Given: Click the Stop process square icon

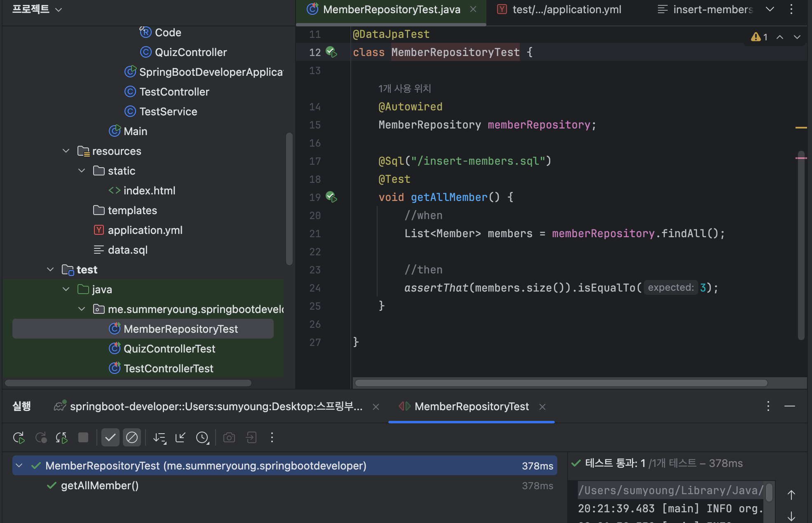Looking at the screenshot, I should 83,437.
